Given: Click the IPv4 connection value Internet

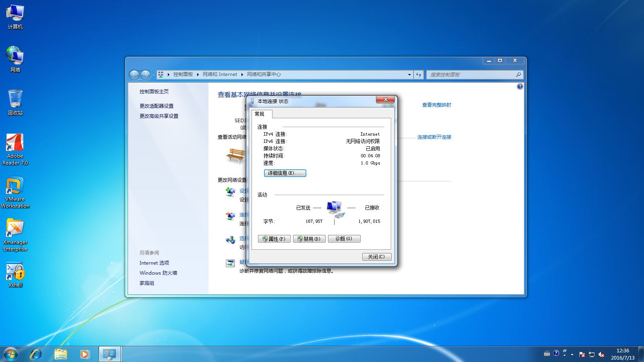Looking at the screenshot, I should click(370, 134).
